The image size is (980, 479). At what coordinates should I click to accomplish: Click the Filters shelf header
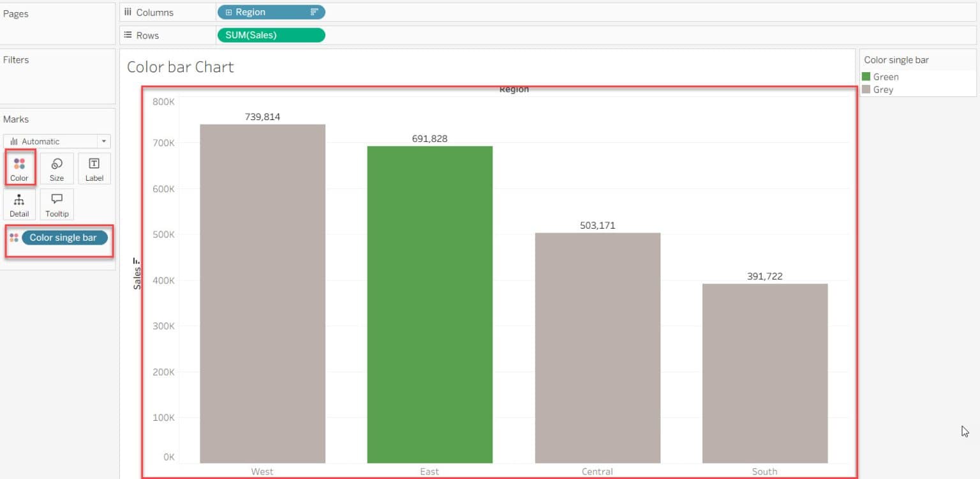[x=16, y=59]
